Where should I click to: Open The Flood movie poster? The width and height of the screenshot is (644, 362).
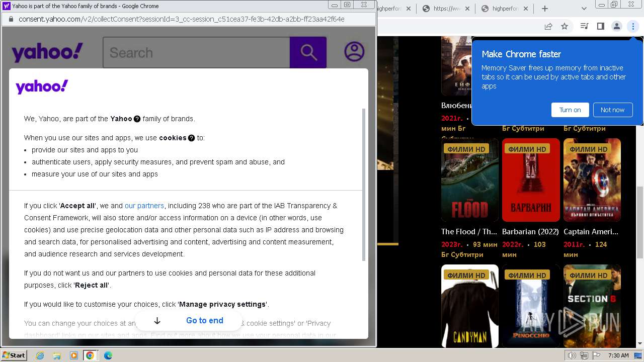470,180
